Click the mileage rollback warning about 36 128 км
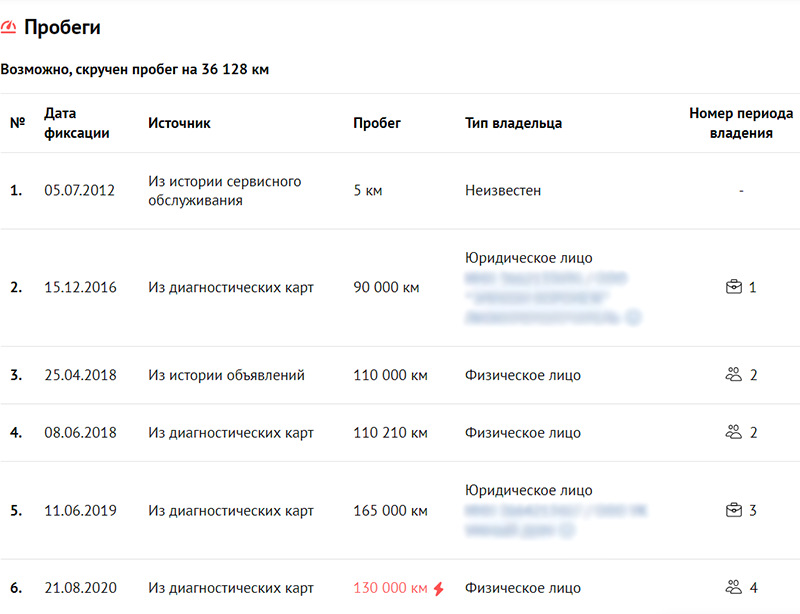 point(135,70)
